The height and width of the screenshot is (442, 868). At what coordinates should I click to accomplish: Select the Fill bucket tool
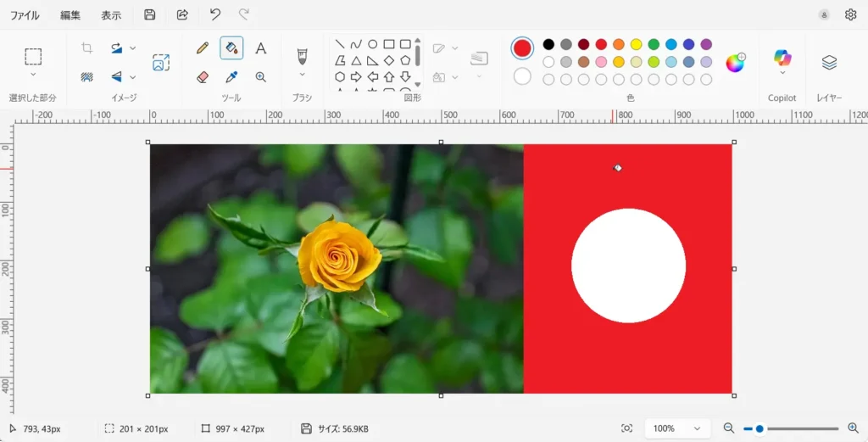(x=231, y=48)
